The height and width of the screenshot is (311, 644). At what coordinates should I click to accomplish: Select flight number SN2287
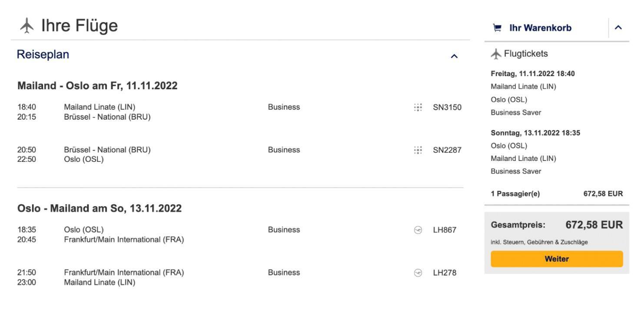click(447, 150)
